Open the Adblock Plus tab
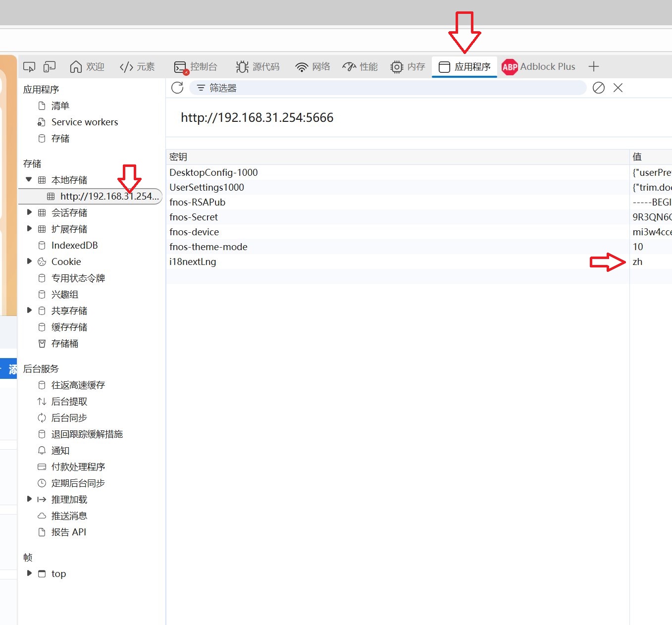672x625 pixels. tap(538, 67)
